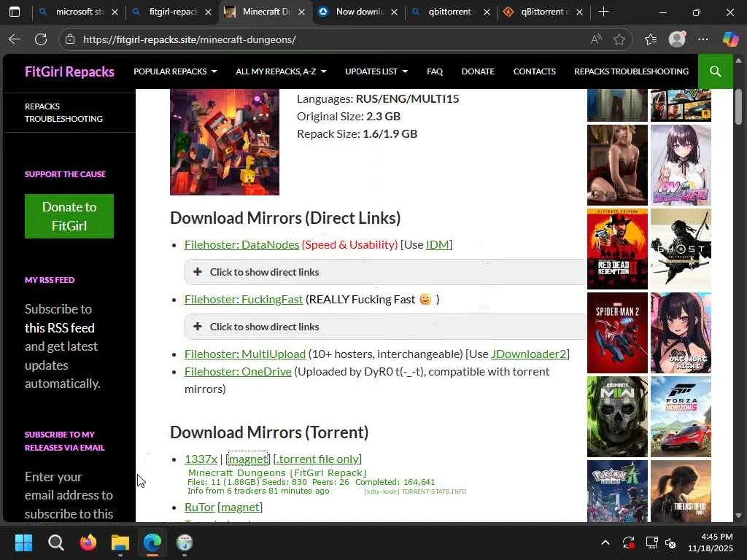747x560 pixels.
Task: Click the browser back arrow
Action: [x=15, y=39]
